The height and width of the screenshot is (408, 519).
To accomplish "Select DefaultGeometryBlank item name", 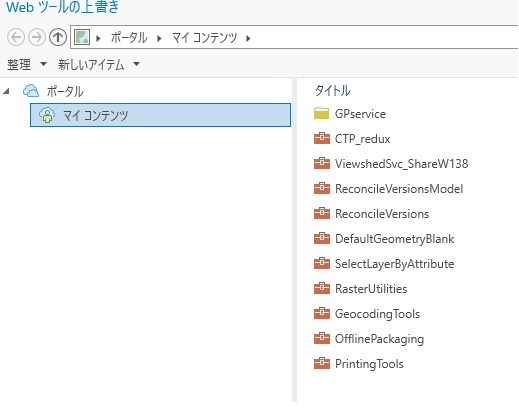I will tap(394, 239).
